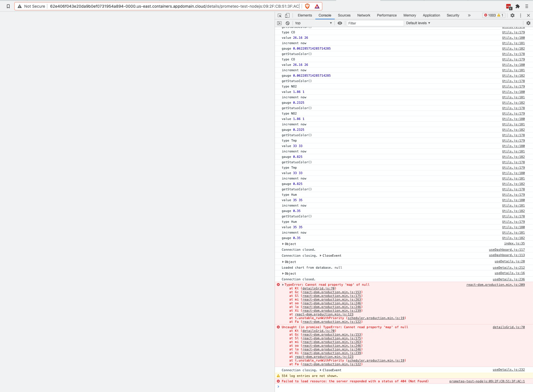Open the customize DevTools three-dot menu
The image size is (533, 392).
521,15
